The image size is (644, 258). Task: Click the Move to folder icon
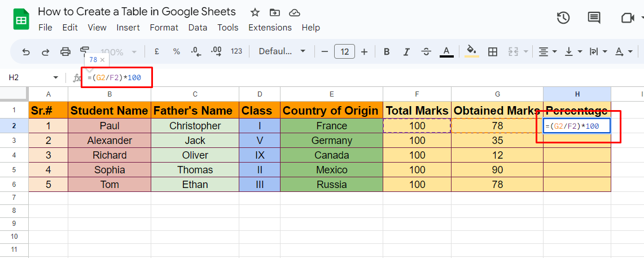[x=274, y=12]
